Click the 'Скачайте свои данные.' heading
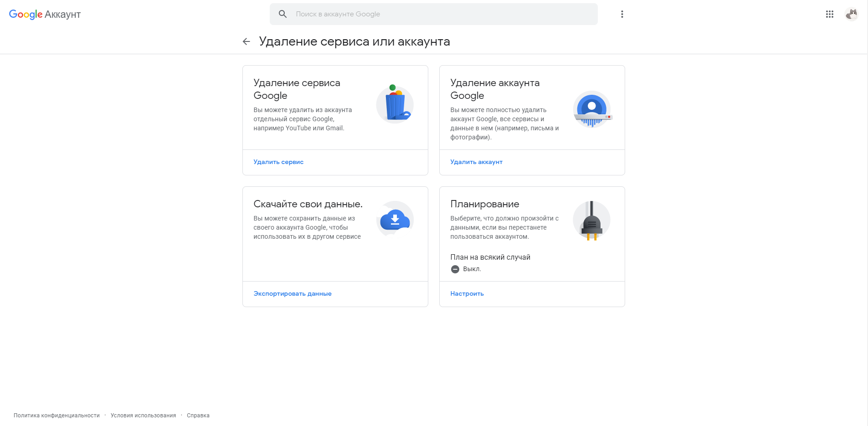The width and height of the screenshot is (868, 426). point(308,204)
